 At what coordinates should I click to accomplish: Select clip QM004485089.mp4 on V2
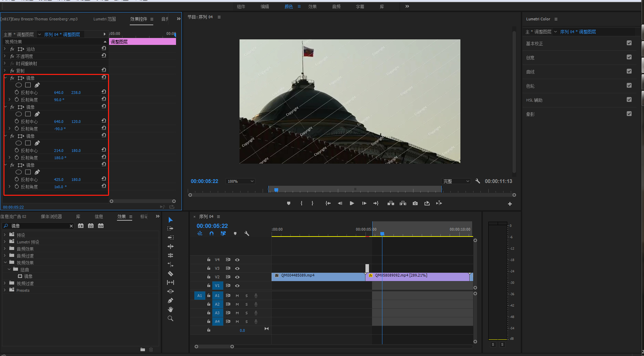pyautogui.click(x=318, y=277)
